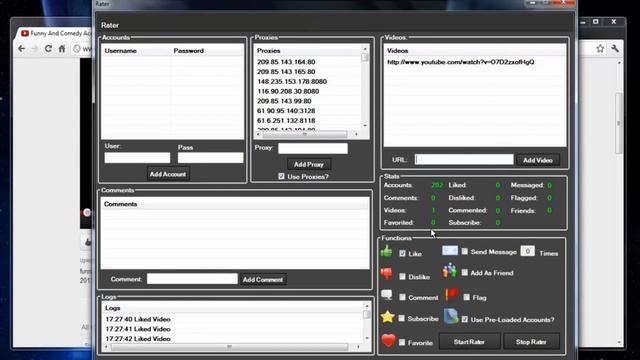
Task: Click the gold star Subscribe icon
Action: 387,317
